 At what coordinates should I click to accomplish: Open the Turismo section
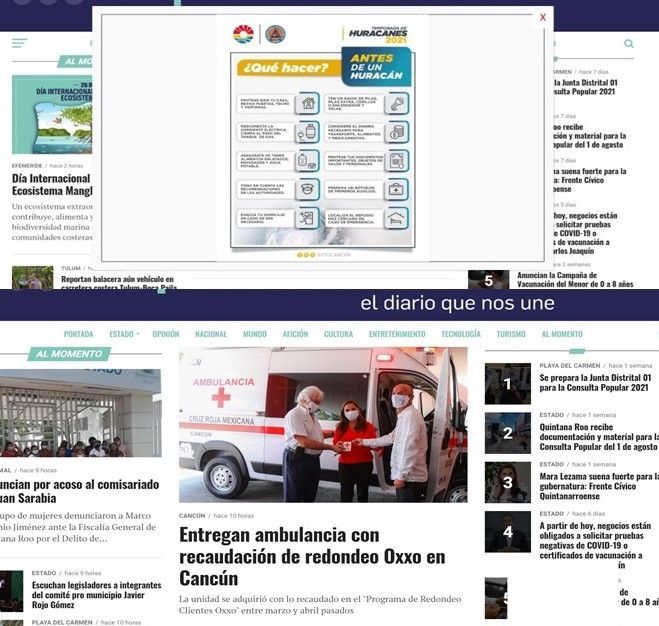[511, 334]
